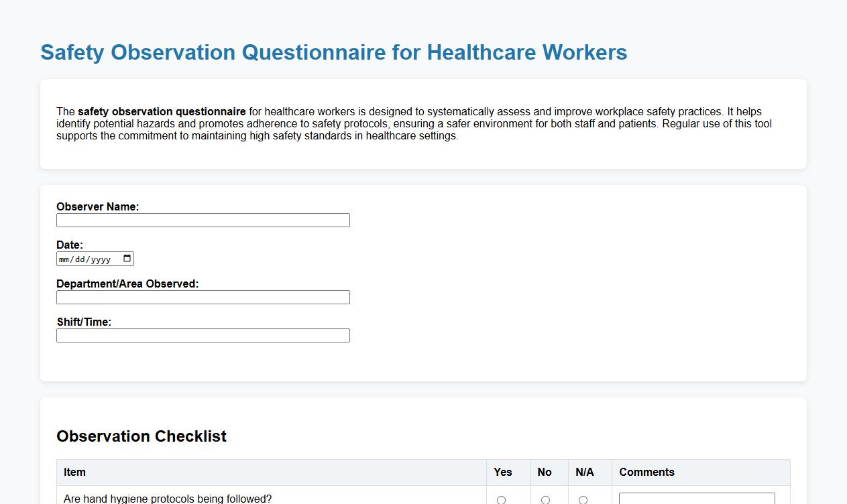The width and height of the screenshot is (847, 504).
Task: Click the Shift/Time input field
Action: (203, 335)
